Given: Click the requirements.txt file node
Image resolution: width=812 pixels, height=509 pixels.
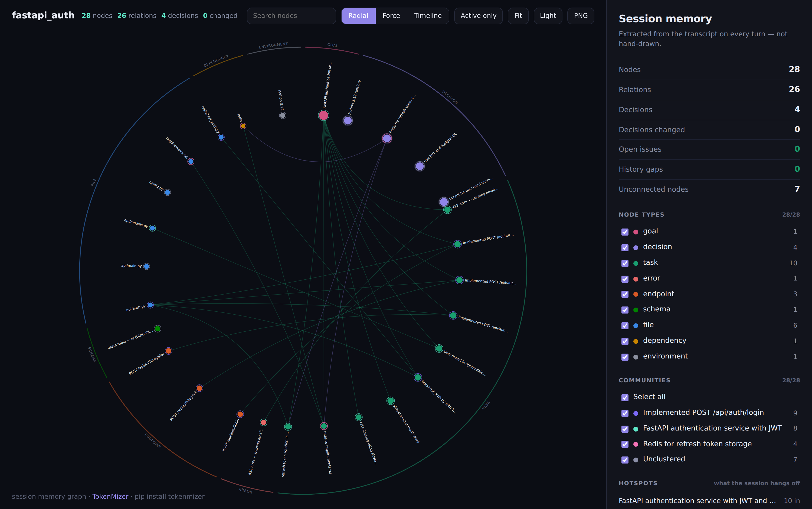Looking at the screenshot, I should coord(191,161).
